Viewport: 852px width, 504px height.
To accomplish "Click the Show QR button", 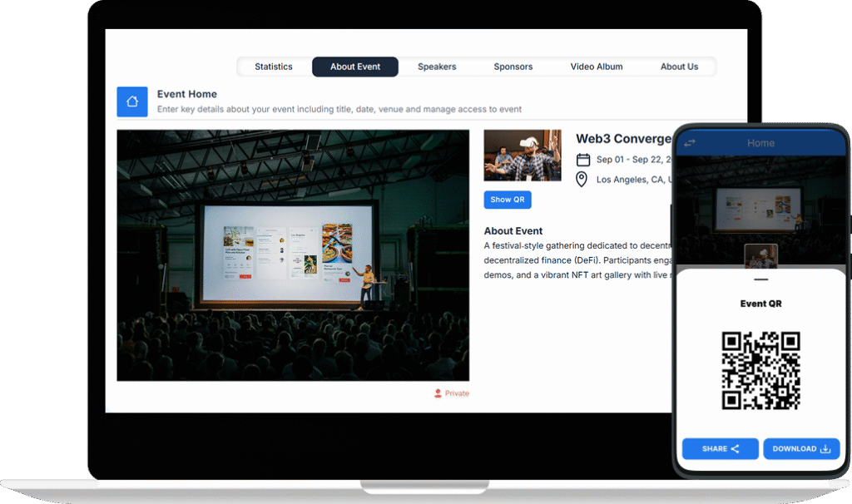I will (508, 200).
